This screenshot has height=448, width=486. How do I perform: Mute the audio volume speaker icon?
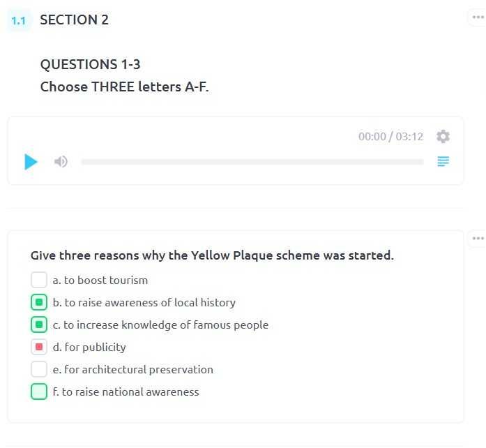pyautogui.click(x=61, y=162)
